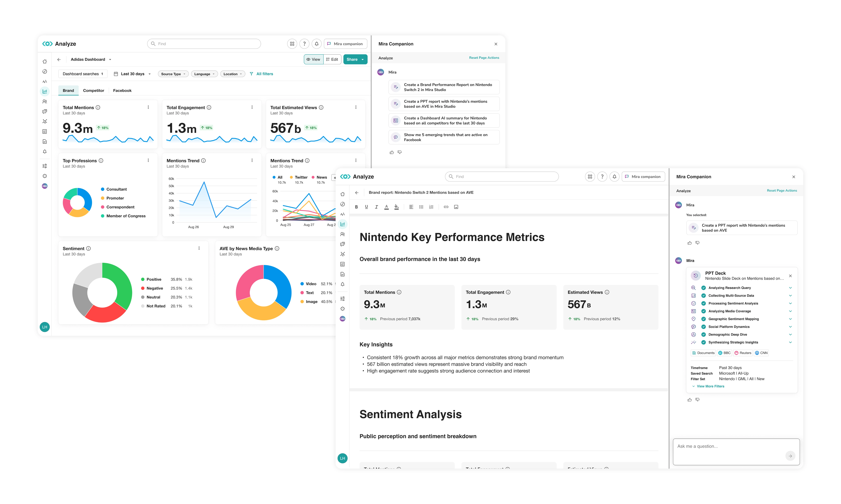Click the text highlight color icon
The image size is (841, 504).
pyautogui.click(x=396, y=207)
